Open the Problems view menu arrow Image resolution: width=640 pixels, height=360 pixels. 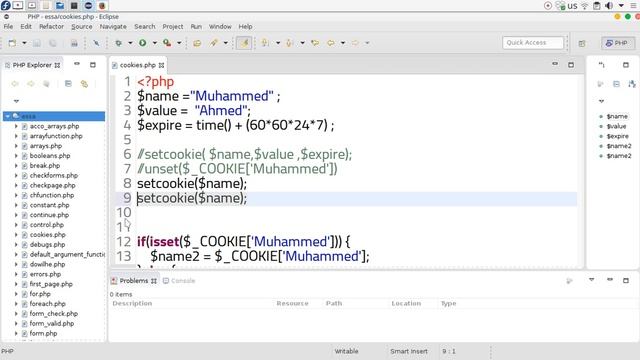tap(591, 280)
